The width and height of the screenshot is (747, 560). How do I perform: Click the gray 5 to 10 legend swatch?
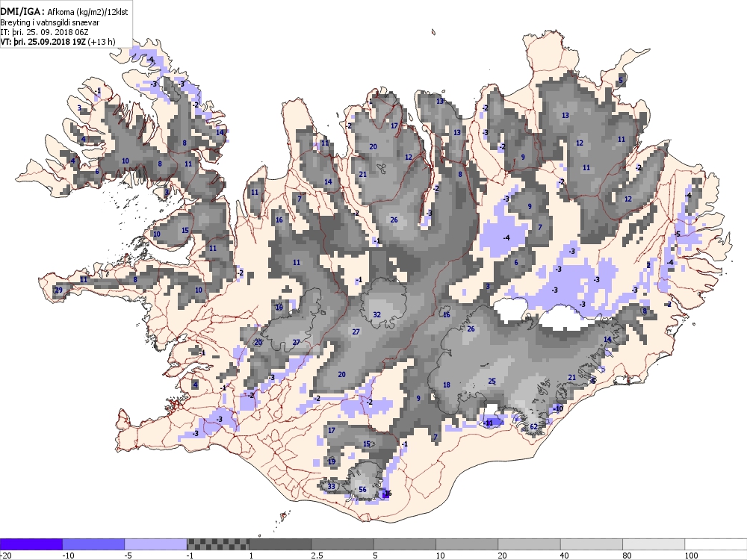(405, 544)
